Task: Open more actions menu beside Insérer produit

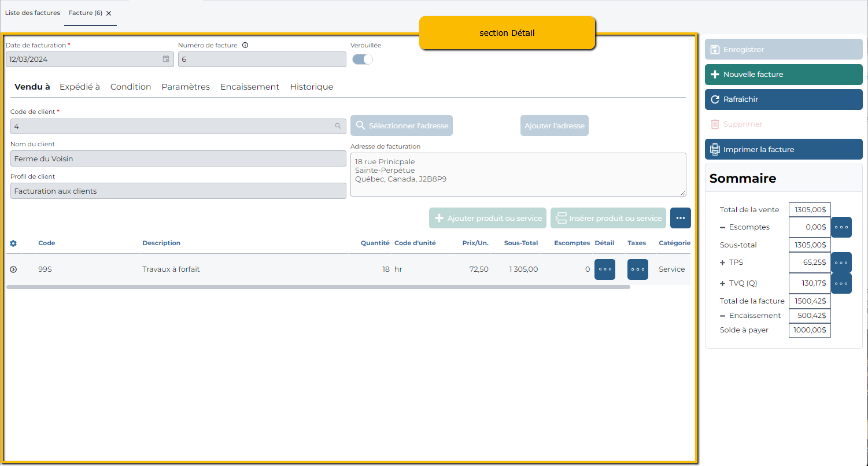Action: pos(681,218)
